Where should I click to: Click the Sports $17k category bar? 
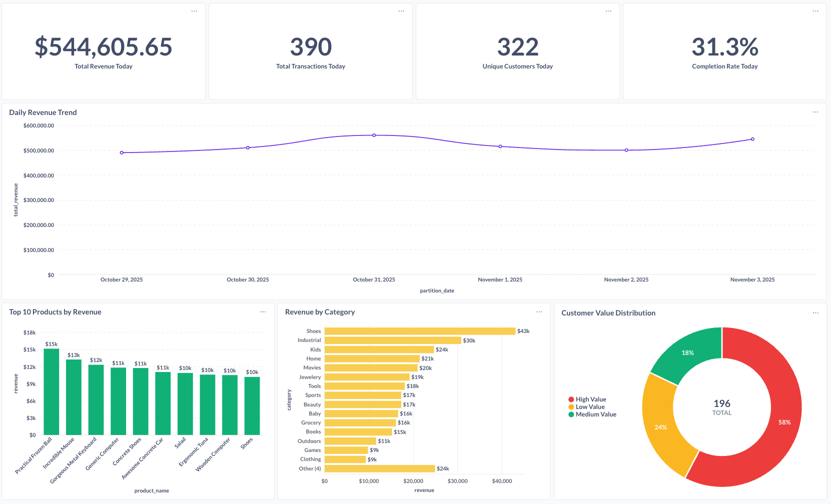tap(363, 395)
